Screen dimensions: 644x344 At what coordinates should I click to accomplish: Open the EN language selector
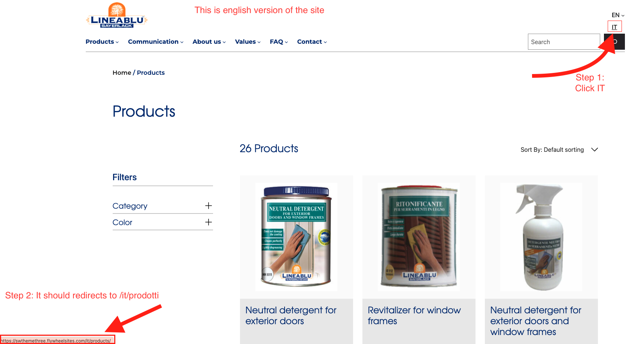[x=618, y=15]
